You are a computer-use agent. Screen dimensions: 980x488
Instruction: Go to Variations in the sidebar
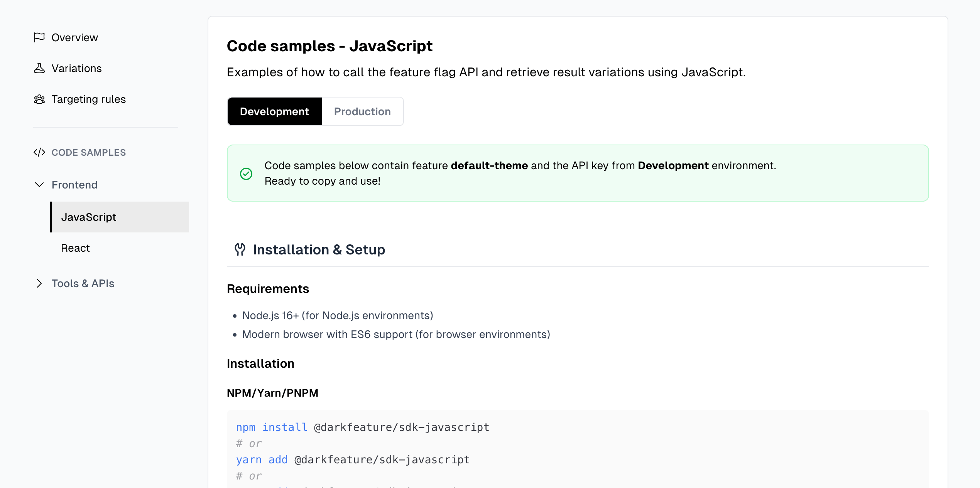[x=77, y=68]
